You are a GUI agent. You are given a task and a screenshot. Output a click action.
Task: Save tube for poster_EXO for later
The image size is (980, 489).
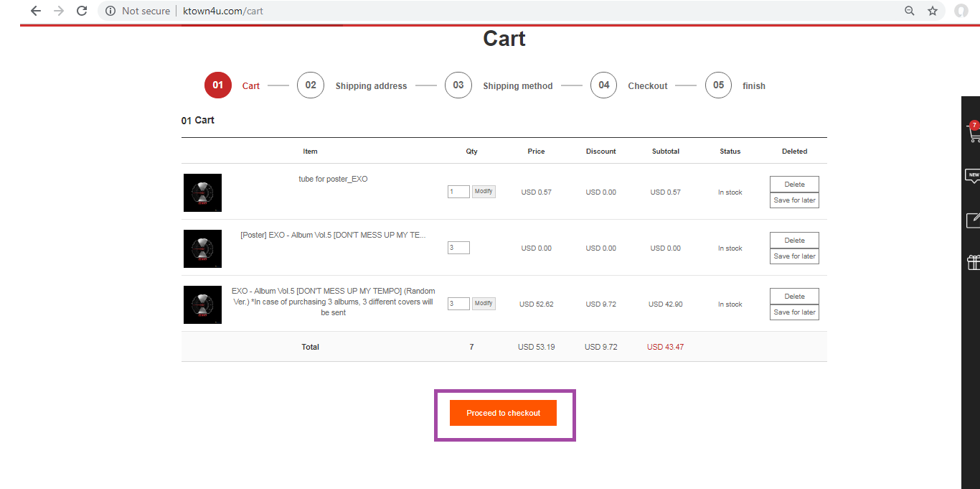click(794, 200)
